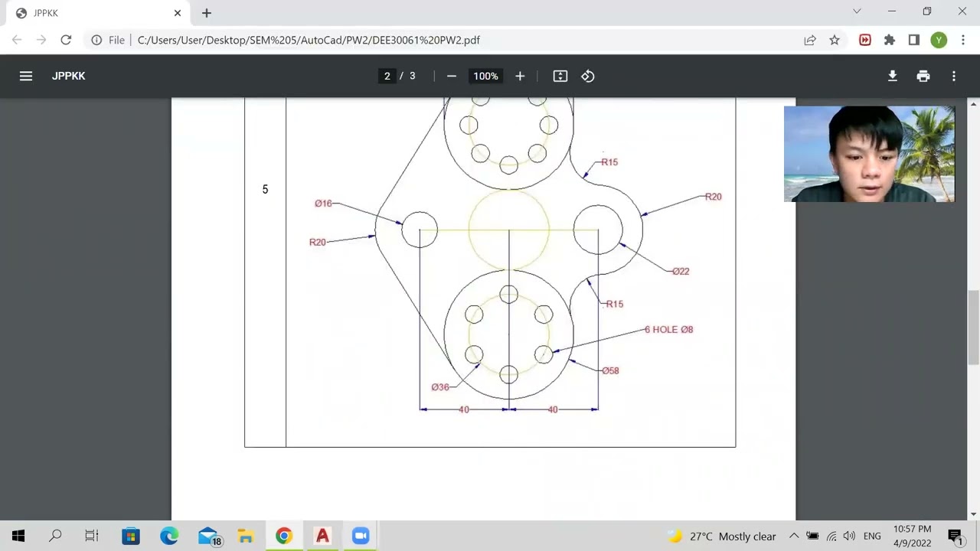Switch to Chrome in the taskbar
Screen dimensions: 980x551
284,536
